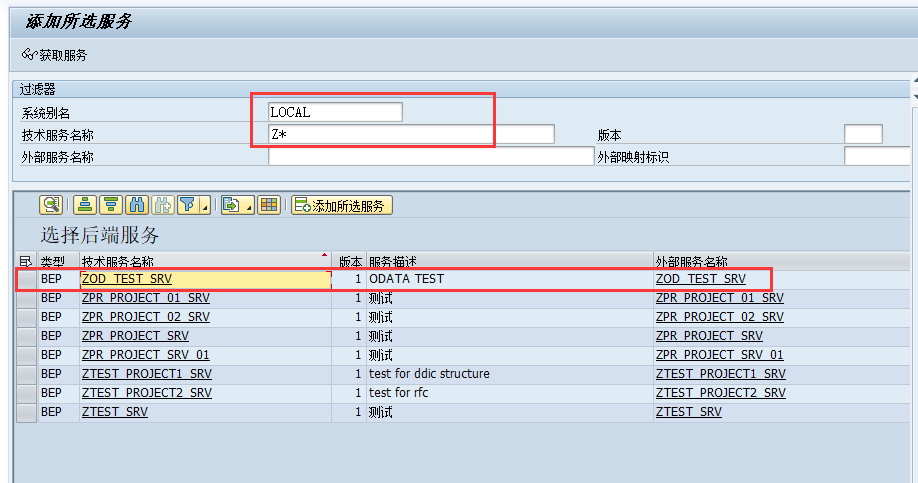Click the 系统别名 input field containing LOCAL
Viewport: 918px width, 483px height.
(x=335, y=112)
